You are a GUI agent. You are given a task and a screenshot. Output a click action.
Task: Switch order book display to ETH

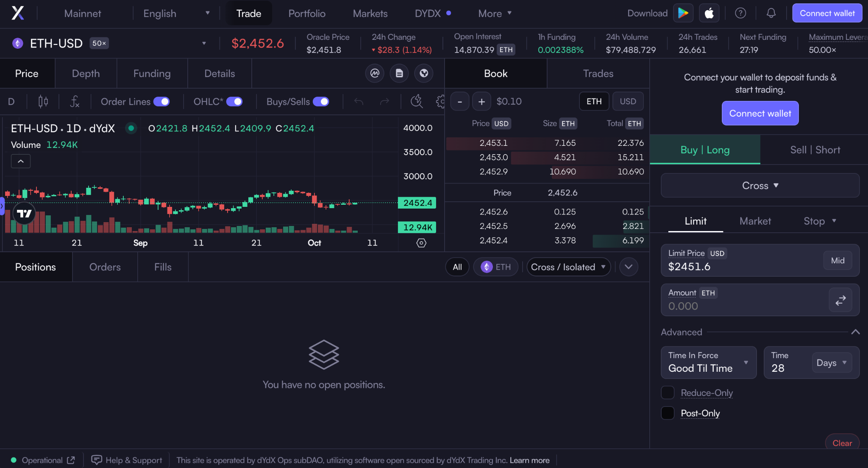[x=594, y=102]
